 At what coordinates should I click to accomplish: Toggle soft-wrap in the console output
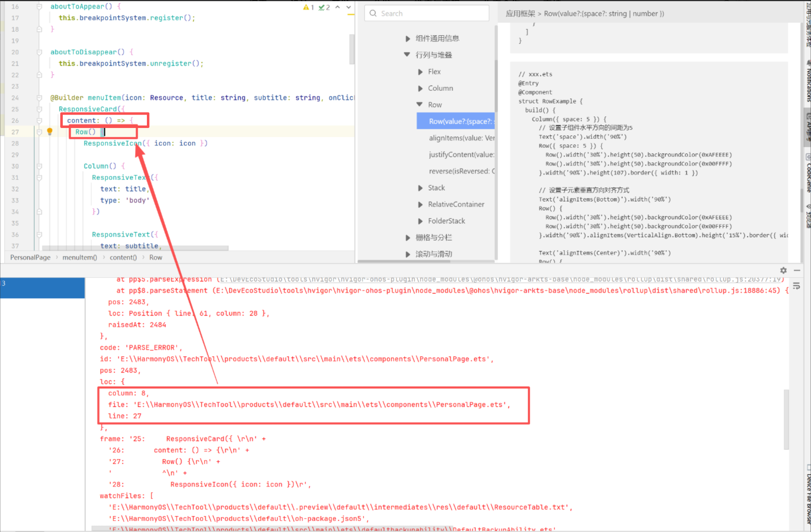(x=796, y=286)
